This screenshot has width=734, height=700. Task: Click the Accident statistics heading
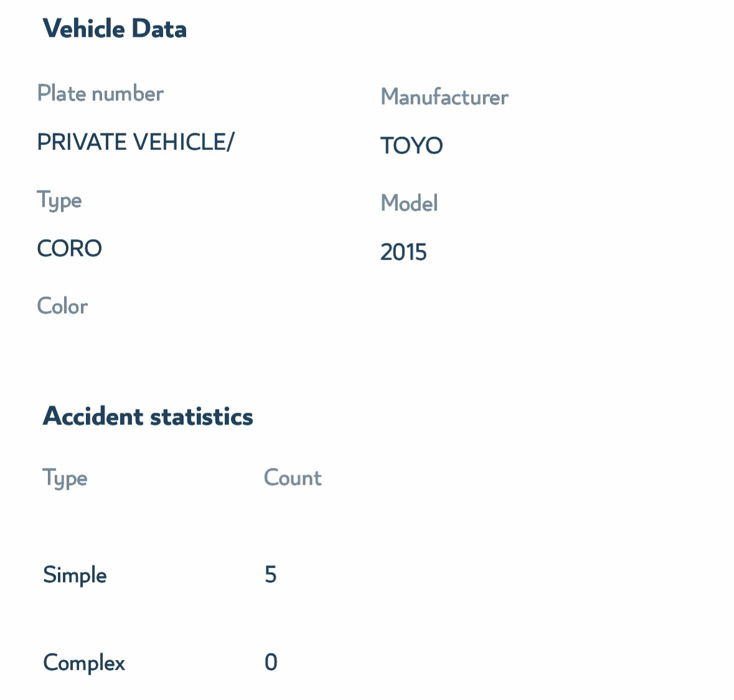pos(148,416)
